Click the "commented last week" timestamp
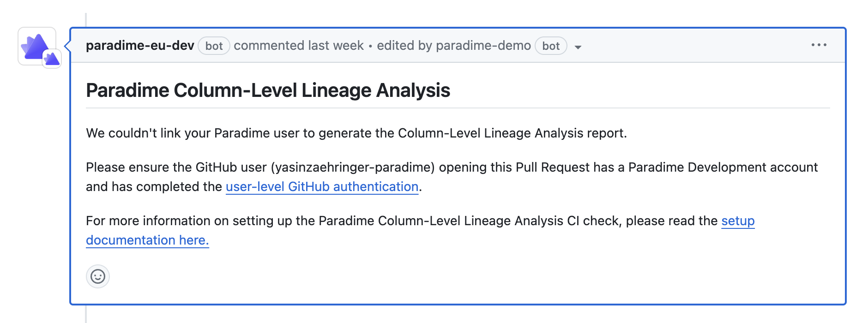Viewport: 868px width, 323px height. pos(299,46)
